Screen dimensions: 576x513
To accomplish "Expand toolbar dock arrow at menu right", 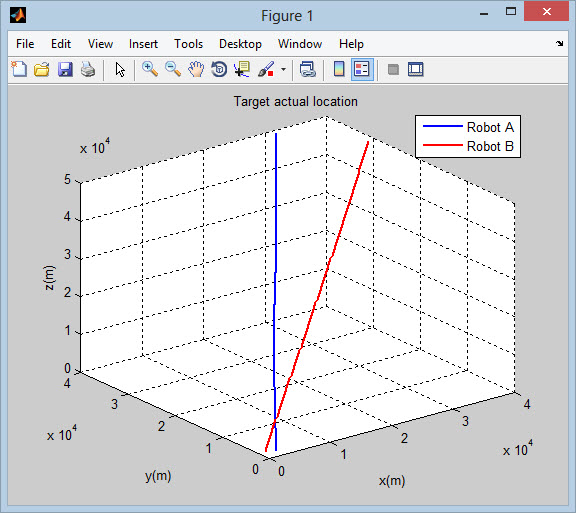I will point(559,43).
